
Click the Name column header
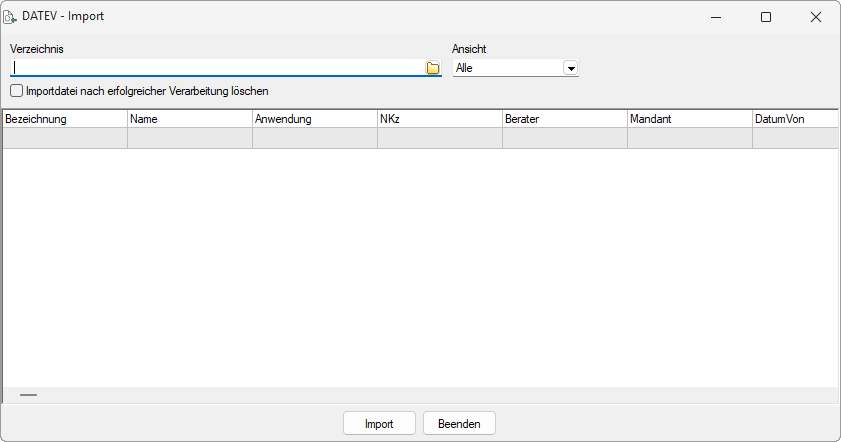189,119
